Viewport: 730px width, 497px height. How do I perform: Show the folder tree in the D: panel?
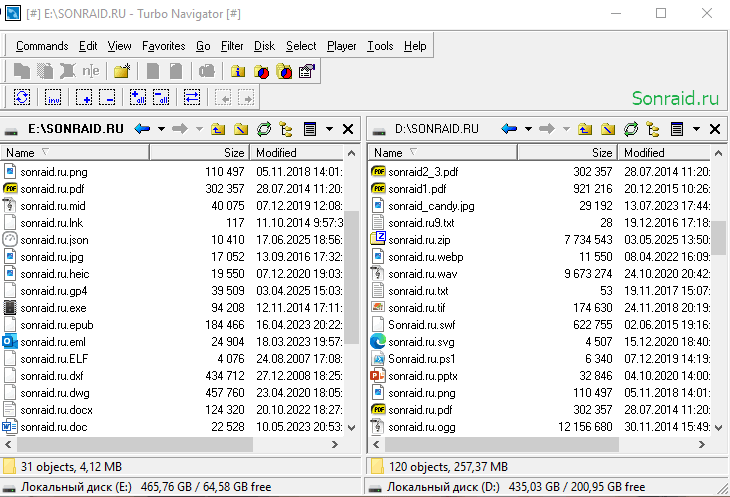click(x=653, y=129)
